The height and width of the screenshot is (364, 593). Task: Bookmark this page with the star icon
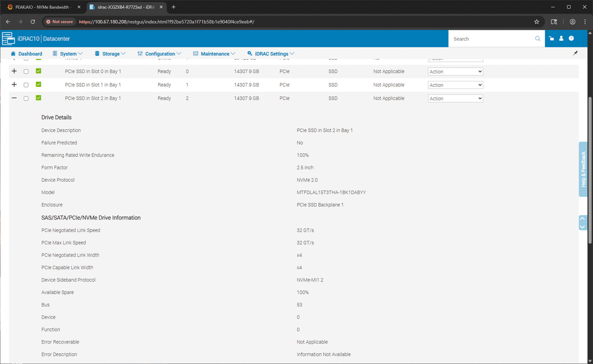[536, 22]
